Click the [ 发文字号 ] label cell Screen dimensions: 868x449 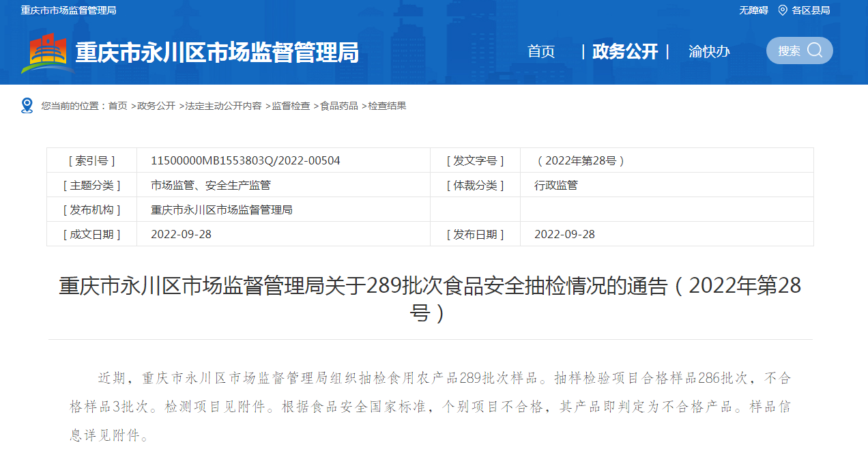[x=476, y=161]
